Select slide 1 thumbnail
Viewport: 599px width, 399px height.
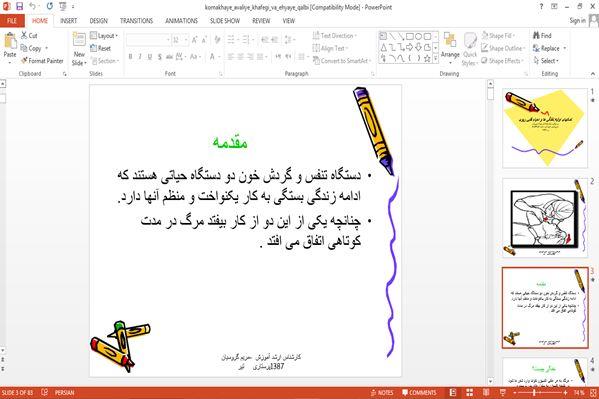click(x=545, y=128)
